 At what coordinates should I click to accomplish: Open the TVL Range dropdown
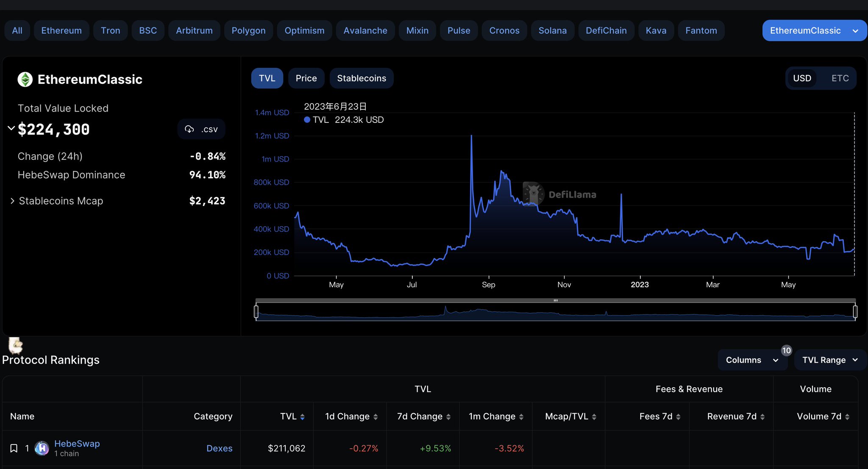click(830, 360)
